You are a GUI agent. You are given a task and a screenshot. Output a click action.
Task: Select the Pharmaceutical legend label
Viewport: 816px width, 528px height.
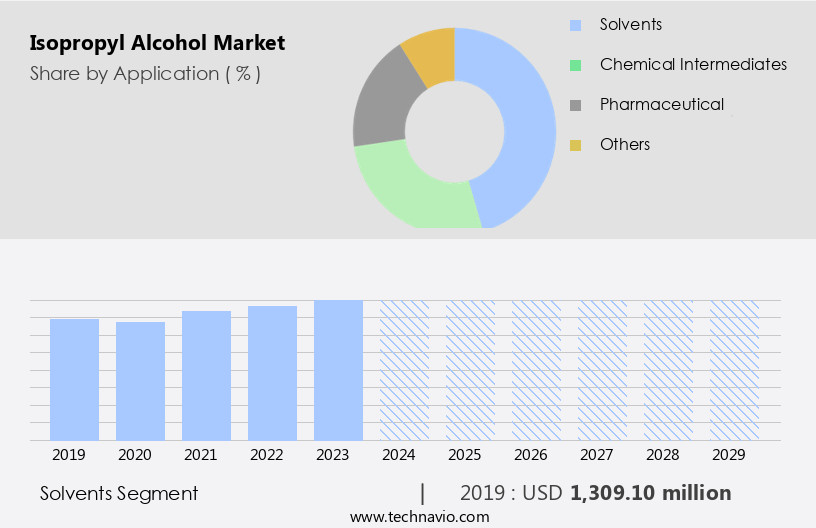click(x=661, y=105)
